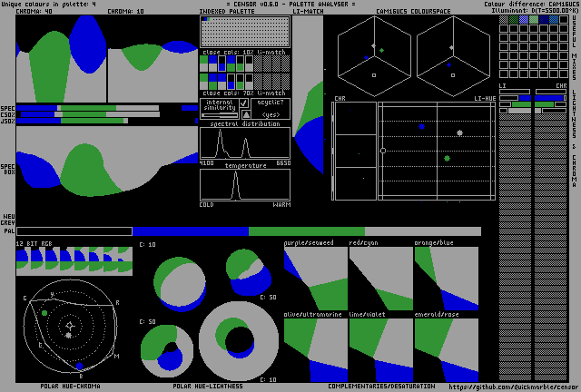The width and height of the screenshot is (581, 392).
Task: Click the blue dot in LI-HUE grid
Action: (x=421, y=126)
